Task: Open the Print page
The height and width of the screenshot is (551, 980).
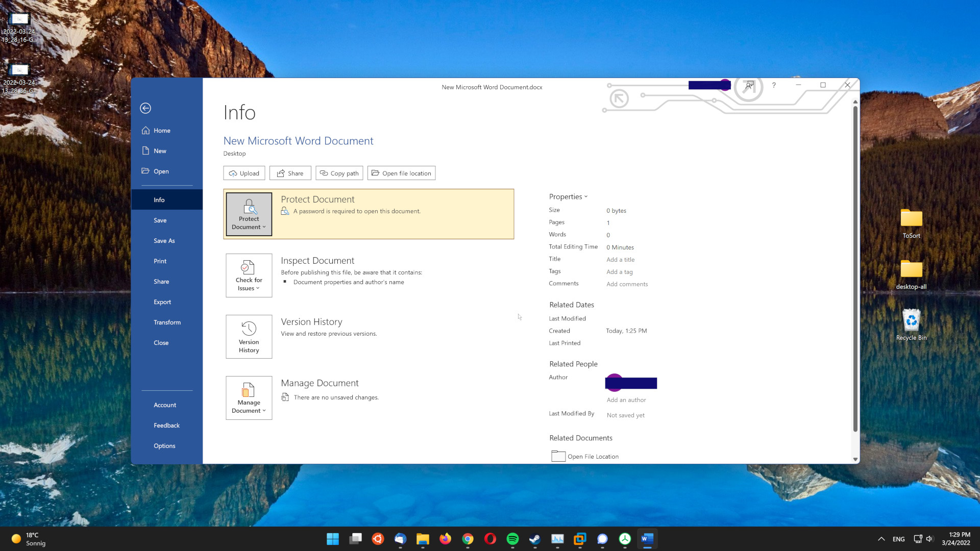Action: 167,261
